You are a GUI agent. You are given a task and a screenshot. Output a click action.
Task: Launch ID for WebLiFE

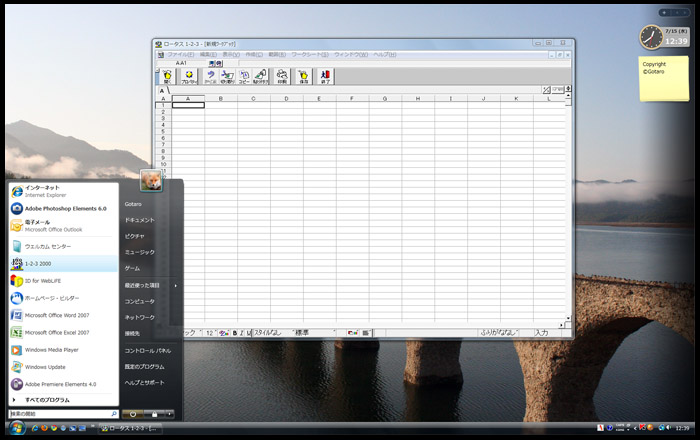(64, 281)
